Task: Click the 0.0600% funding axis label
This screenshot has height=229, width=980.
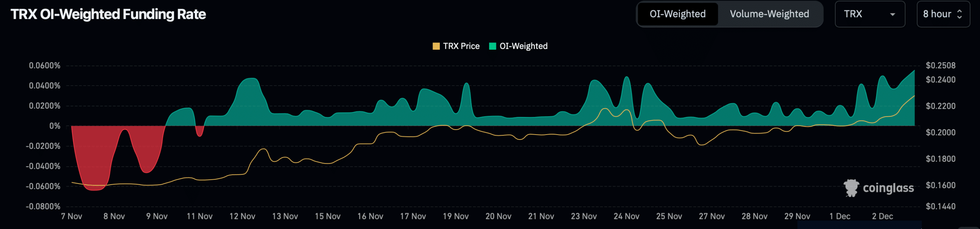Action: [45, 66]
